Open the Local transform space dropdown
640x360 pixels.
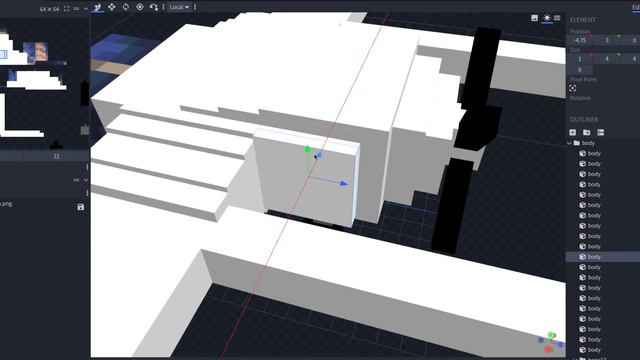179,7
